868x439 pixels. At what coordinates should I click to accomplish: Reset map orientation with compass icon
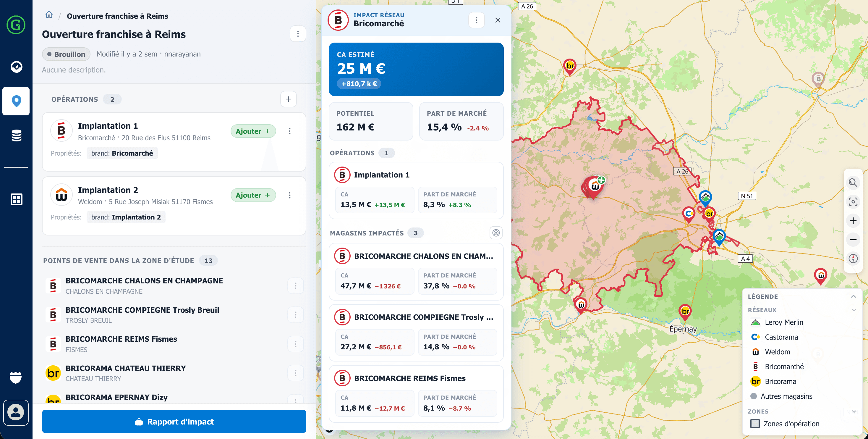click(853, 259)
